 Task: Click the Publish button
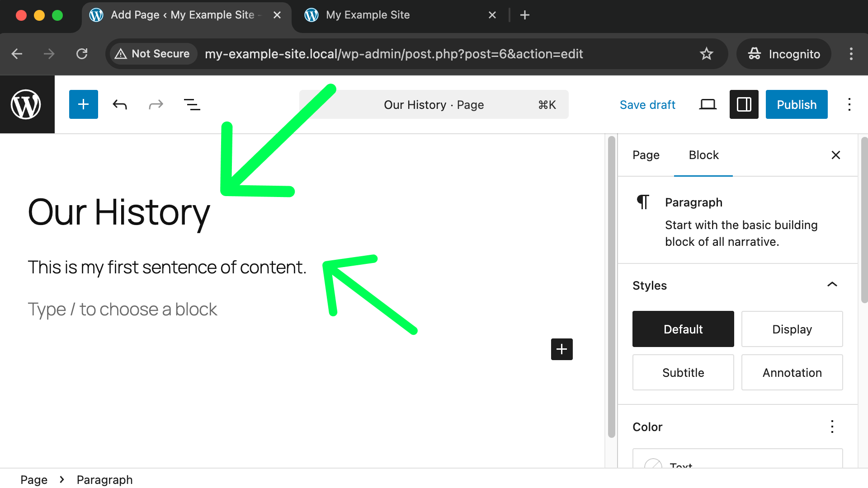(796, 104)
